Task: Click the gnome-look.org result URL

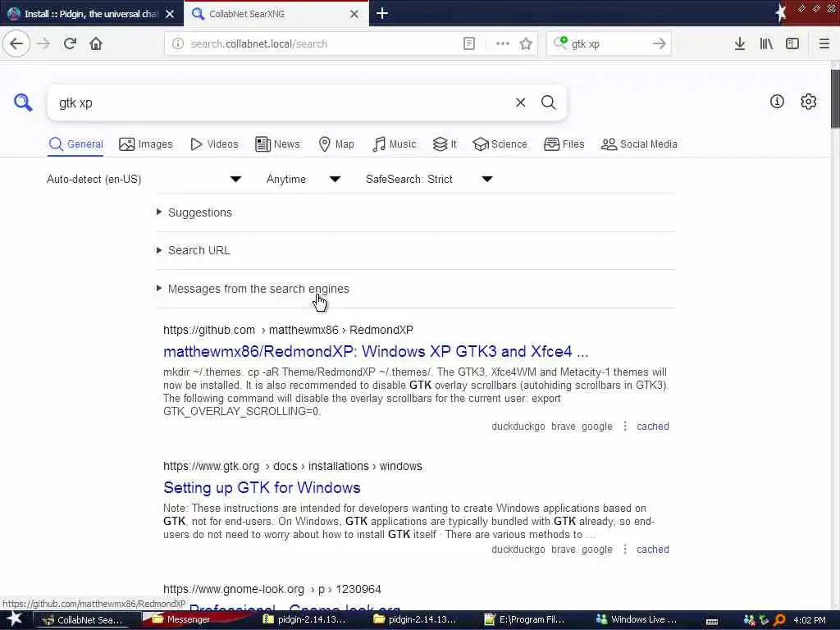Action: point(272,589)
